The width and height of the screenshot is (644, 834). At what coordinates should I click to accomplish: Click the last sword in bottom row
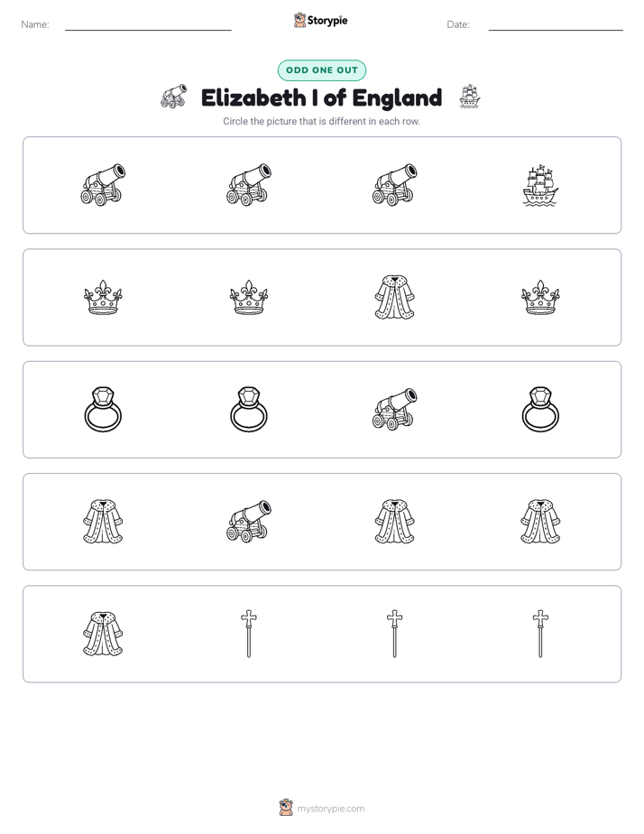[540, 634]
